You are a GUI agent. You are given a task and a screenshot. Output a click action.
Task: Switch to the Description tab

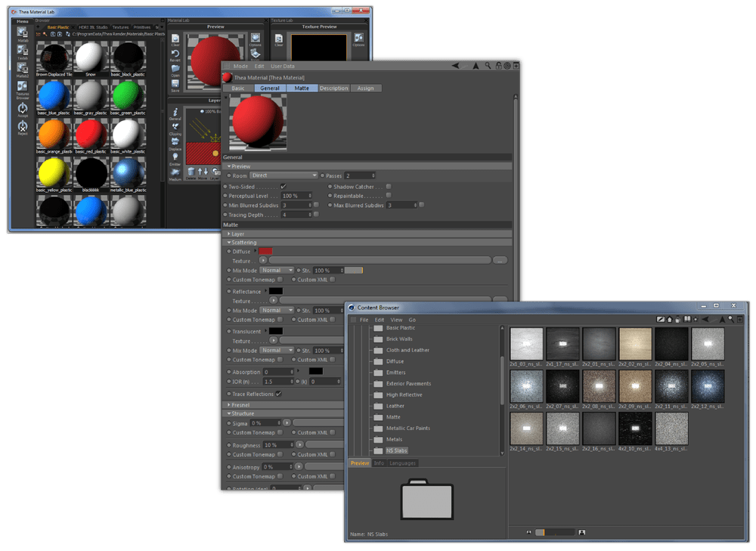pos(333,88)
